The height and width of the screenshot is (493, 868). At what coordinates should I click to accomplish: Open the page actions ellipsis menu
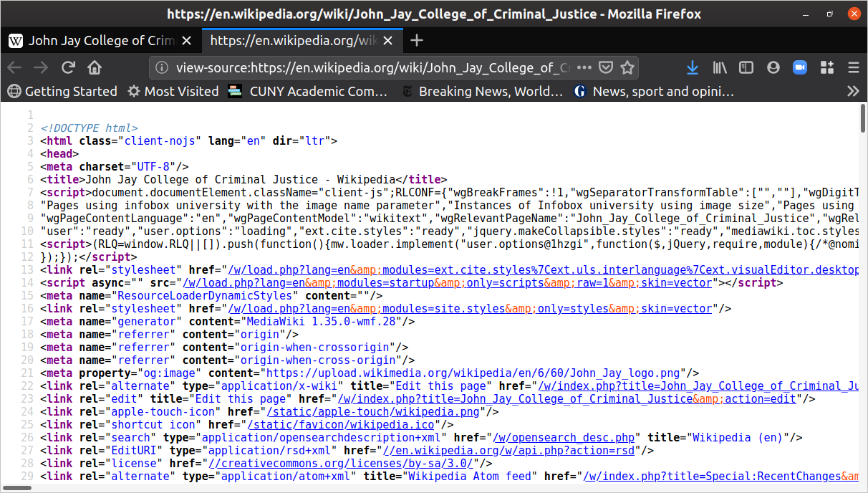pyautogui.click(x=584, y=67)
